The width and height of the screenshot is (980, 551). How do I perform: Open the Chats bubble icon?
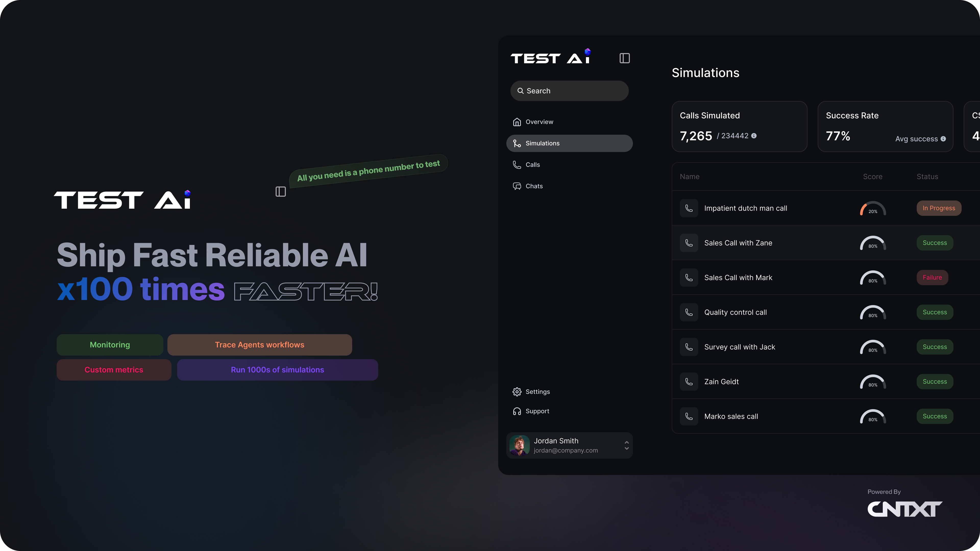pyautogui.click(x=517, y=186)
